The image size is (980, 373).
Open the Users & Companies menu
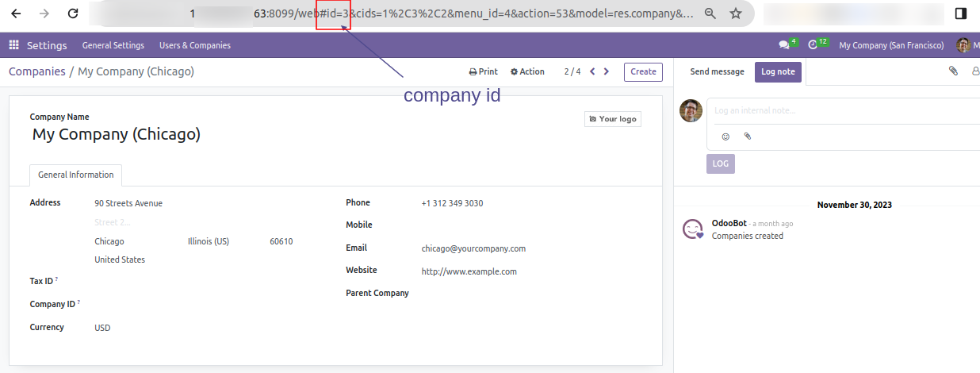pos(194,45)
